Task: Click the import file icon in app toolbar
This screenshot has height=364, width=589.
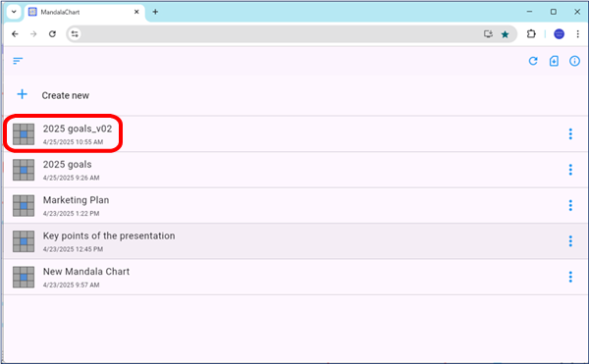Action: click(554, 61)
